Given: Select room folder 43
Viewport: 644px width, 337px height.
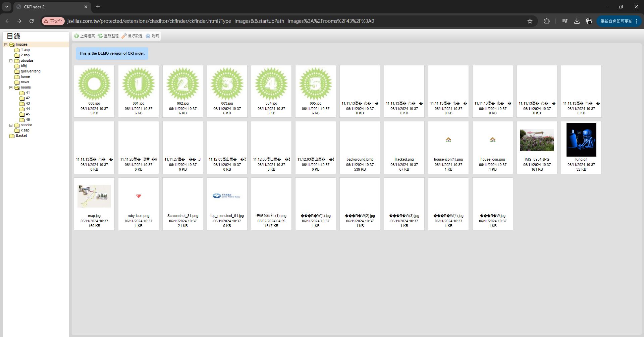Looking at the screenshot, I should point(28,104).
